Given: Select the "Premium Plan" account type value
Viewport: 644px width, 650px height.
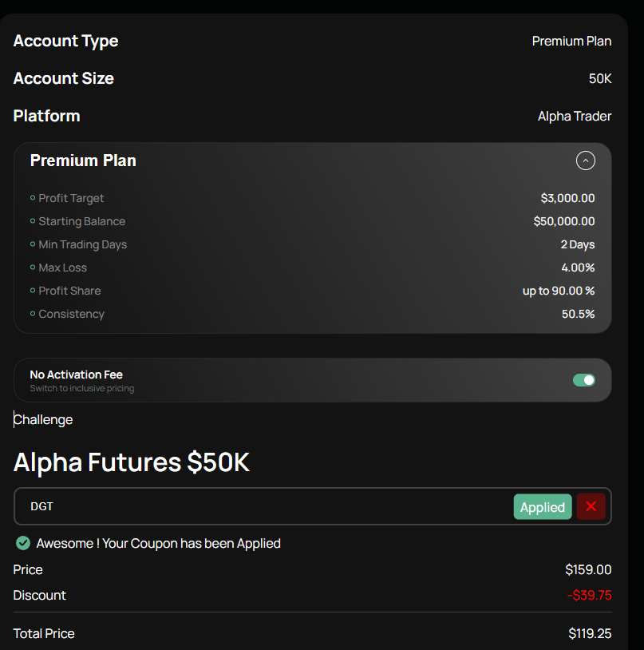Looking at the screenshot, I should [571, 41].
